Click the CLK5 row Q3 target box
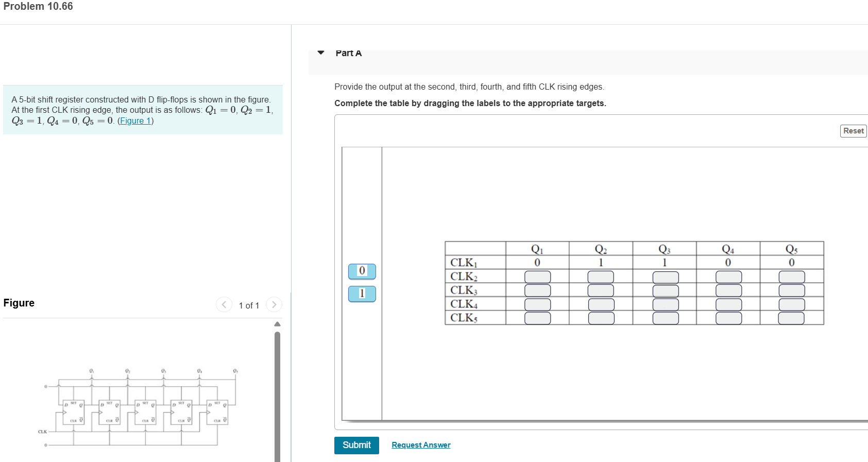Image resolution: width=868 pixels, height=462 pixels. [x=665, y=318]
